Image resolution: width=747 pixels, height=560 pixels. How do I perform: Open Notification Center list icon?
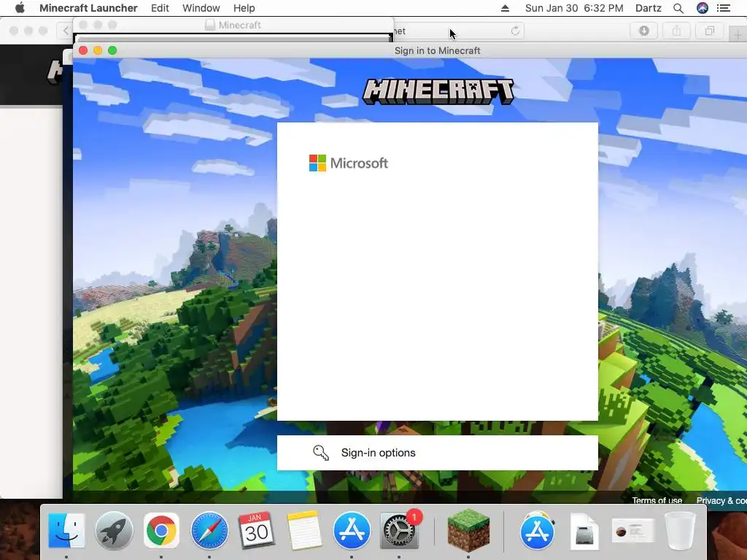[x=724, y=8]
